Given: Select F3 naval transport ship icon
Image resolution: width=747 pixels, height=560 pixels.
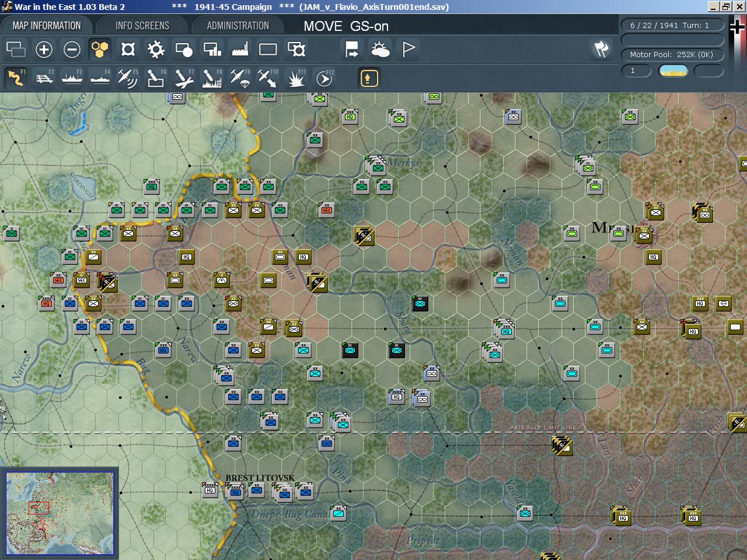Looking at the screenshot, I should pyautogui.click(x=72, y=78).
